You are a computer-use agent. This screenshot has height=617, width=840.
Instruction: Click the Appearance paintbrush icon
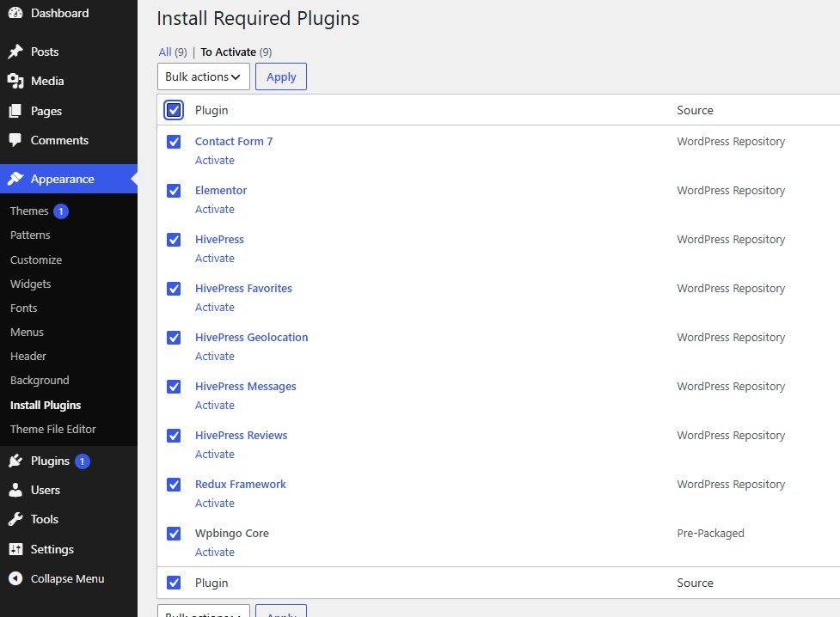click(15, 179)
